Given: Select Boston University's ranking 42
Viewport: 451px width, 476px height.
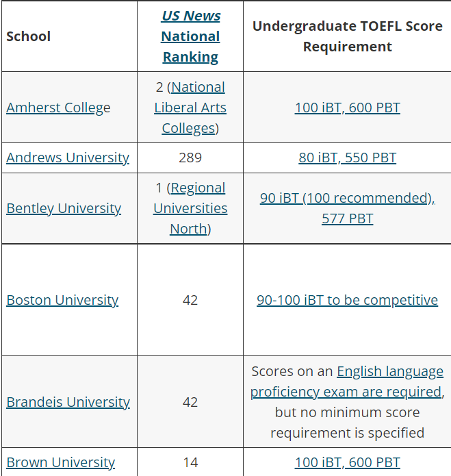Looking at the screenshot, I should 190,300.
